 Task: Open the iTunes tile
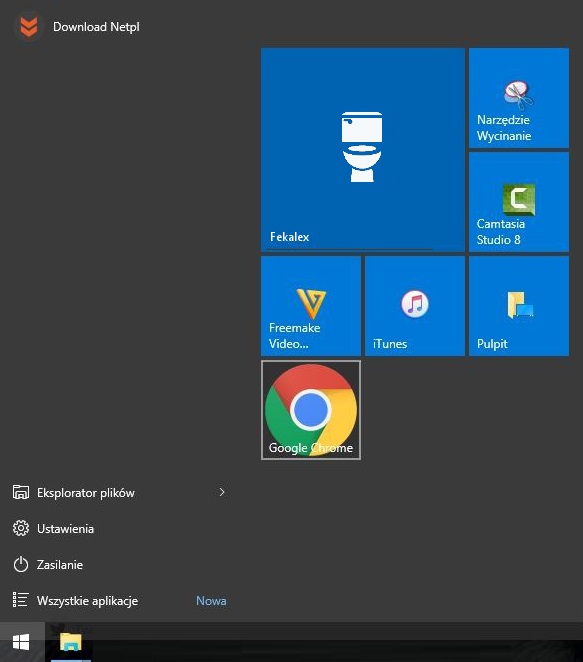point(415,306)
